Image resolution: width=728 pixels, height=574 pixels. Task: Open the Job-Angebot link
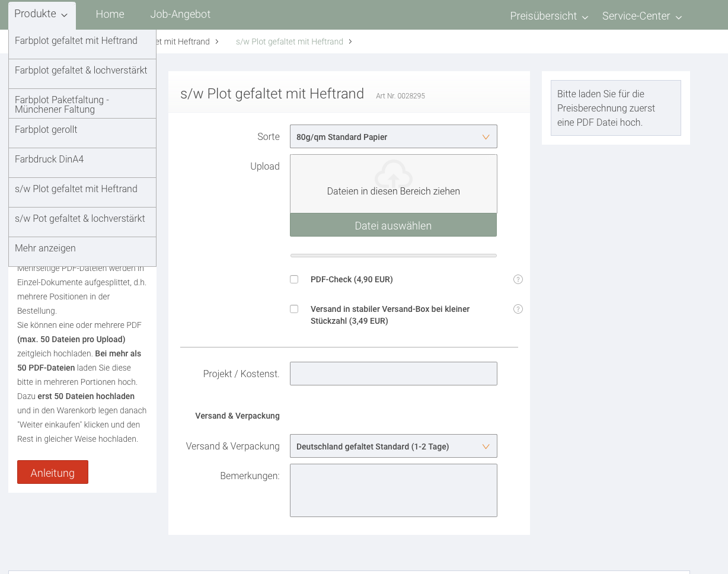point(180,14)
